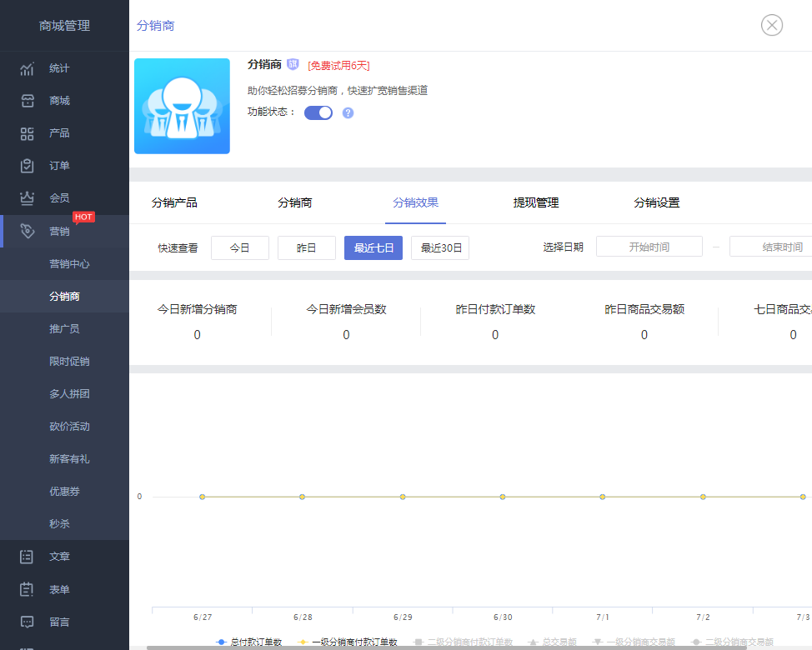Switch to the 分销产品 tab
Image resolution: width=812 pixels, height=650 pixels.
click(x=174, y=202)
